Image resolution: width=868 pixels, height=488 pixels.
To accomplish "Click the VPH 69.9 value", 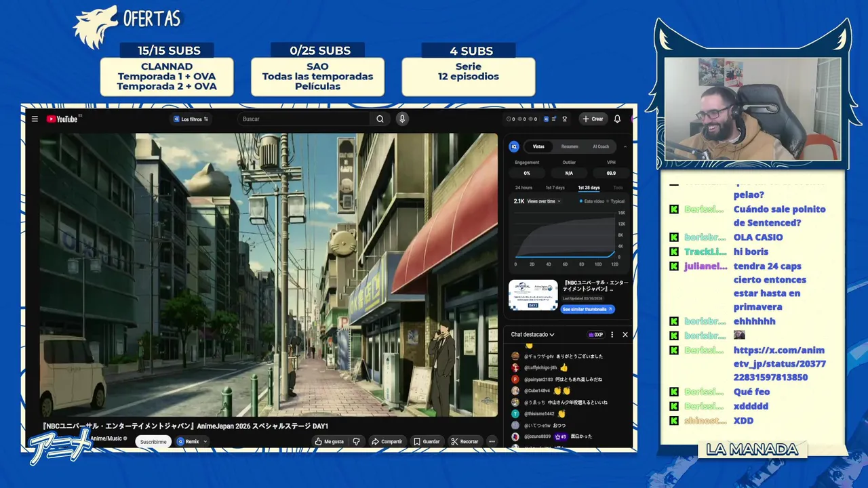I will [611, 173].
